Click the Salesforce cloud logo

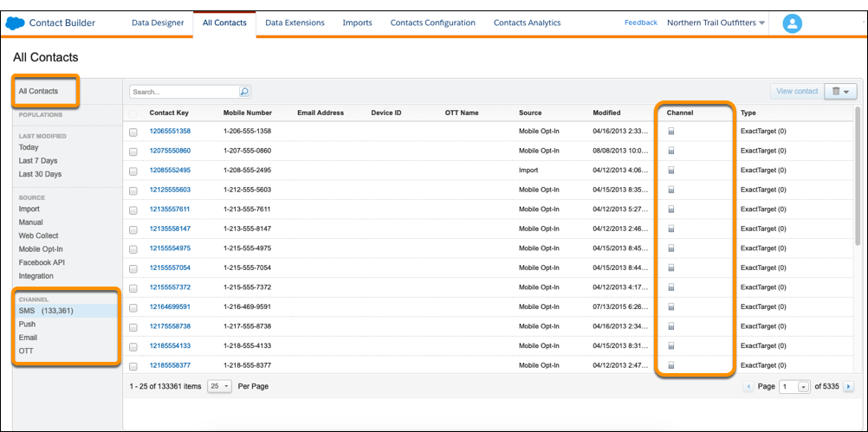tap(15, 23)
